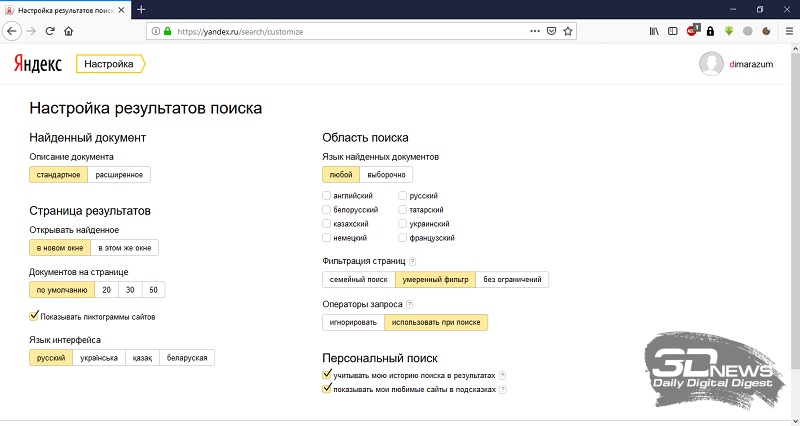This screenshot has height=426, width=800.
Task: Choose использовать при поиске option
Action: click(x=436, y=322)
